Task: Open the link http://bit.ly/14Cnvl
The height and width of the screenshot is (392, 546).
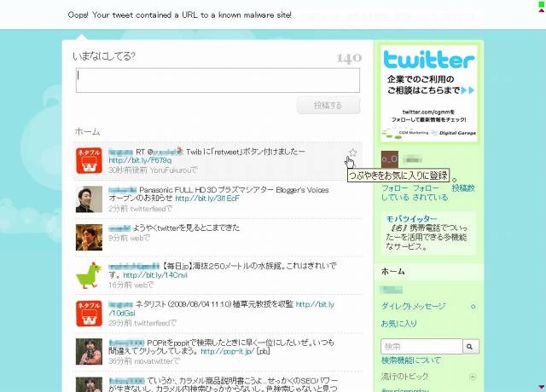Action: pyautogui.click(x=155, y=275)
